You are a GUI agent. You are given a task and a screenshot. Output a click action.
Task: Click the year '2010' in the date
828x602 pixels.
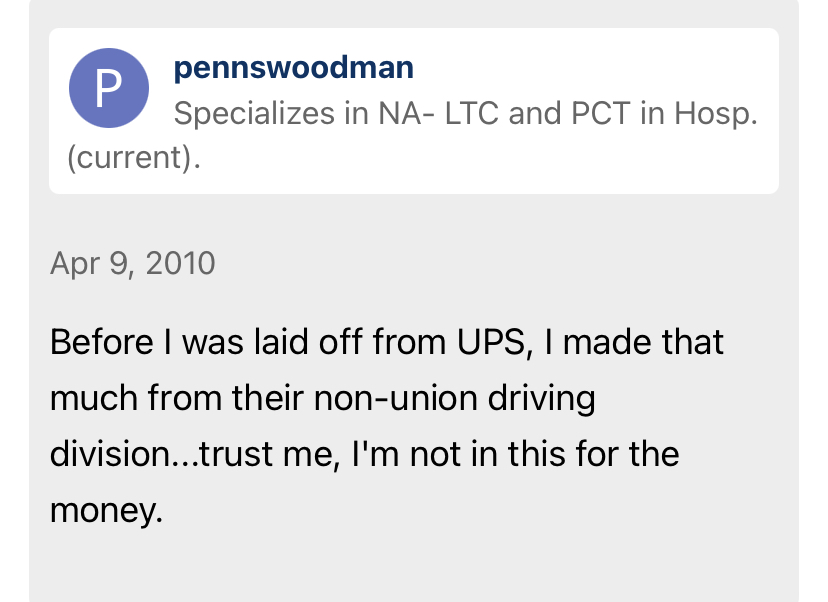(x=181, y=263)
